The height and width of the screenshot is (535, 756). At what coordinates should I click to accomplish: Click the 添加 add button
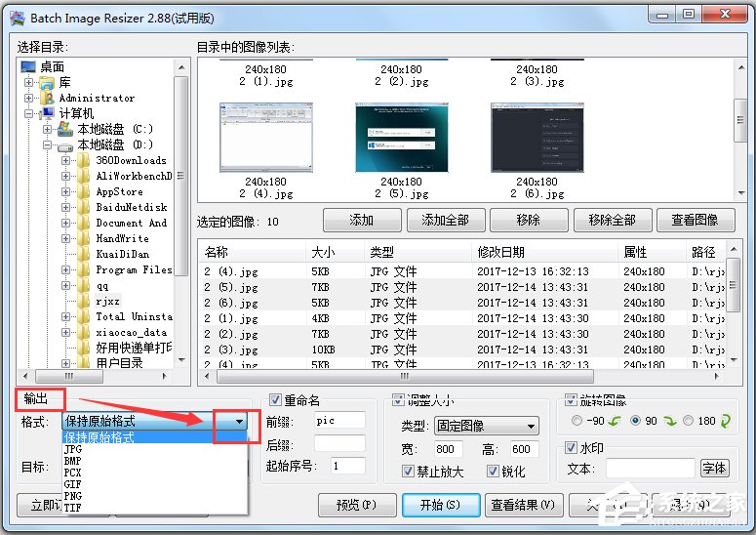[x=362, y=221]
